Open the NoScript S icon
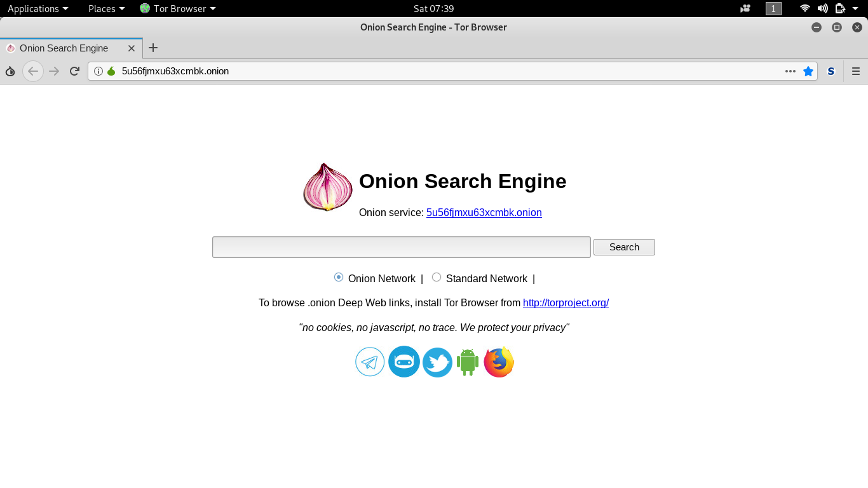 coord(831,71)
